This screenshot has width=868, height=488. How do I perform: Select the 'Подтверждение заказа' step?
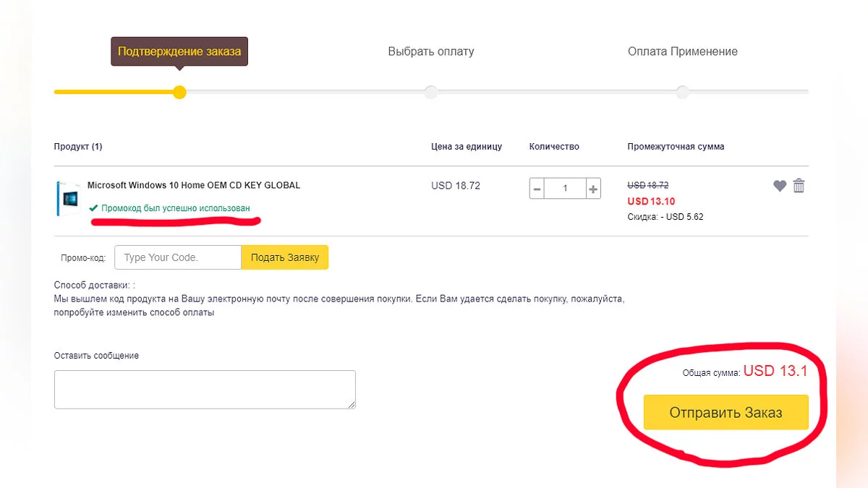pyautogui.click(x=179, y=51)
